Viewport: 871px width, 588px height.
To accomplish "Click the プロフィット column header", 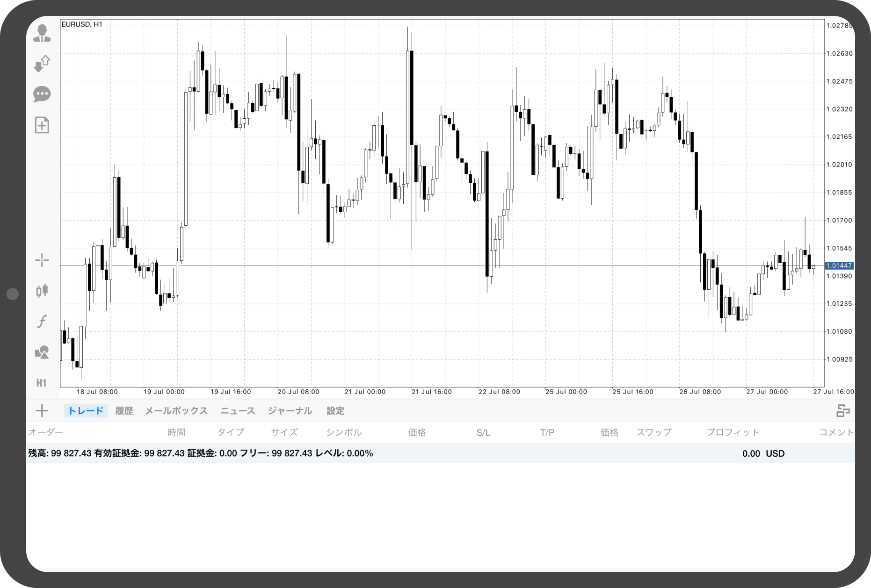I will (x=733, y=432).
